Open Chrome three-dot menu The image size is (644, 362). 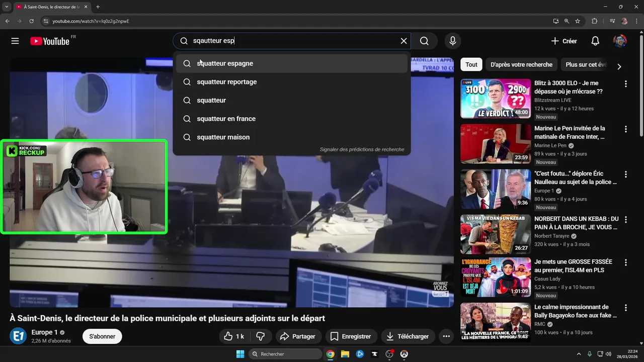636,21
